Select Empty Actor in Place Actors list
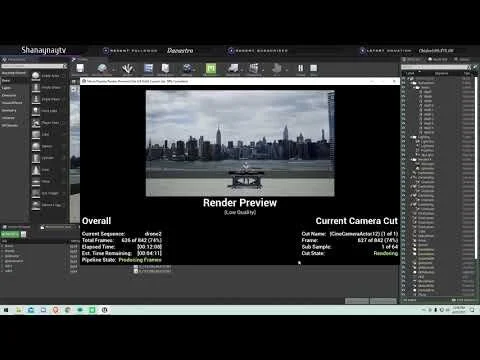 (x=48, y=76)
